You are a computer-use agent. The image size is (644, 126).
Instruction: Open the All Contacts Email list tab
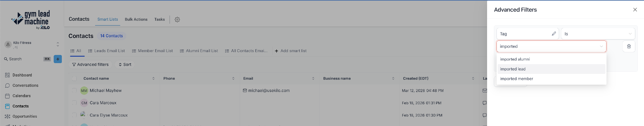coord(246,51)
